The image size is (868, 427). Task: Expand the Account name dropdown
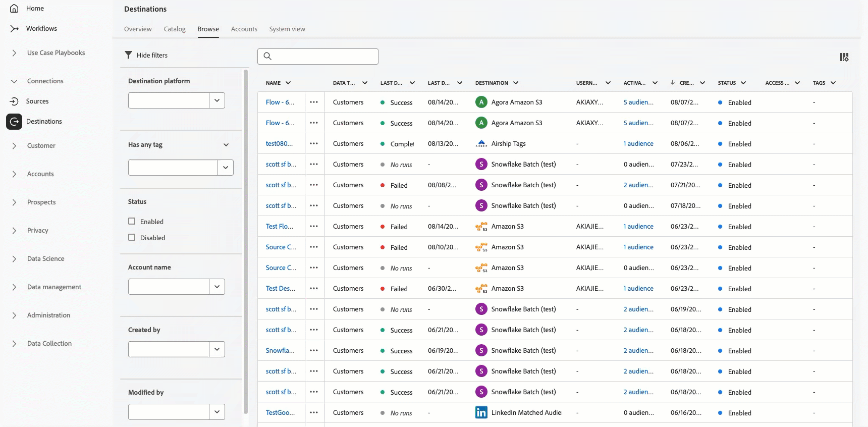217,287
